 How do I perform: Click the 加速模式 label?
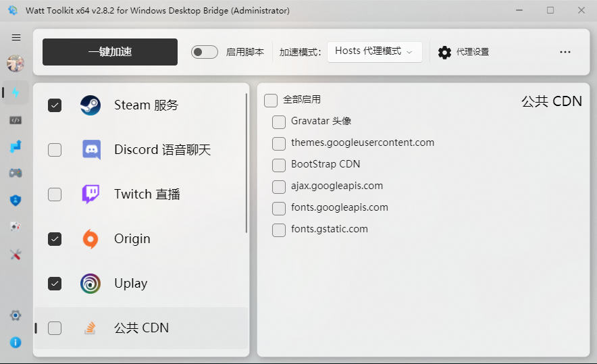point(300,52)
